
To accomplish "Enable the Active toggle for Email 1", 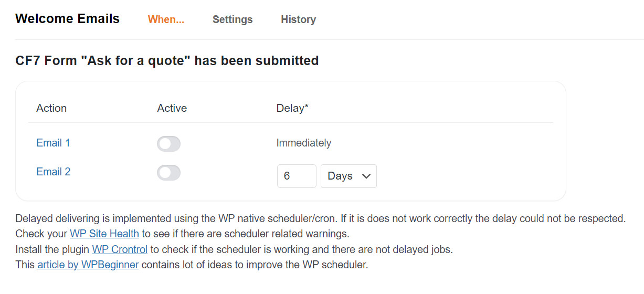I will pos(168,144).
